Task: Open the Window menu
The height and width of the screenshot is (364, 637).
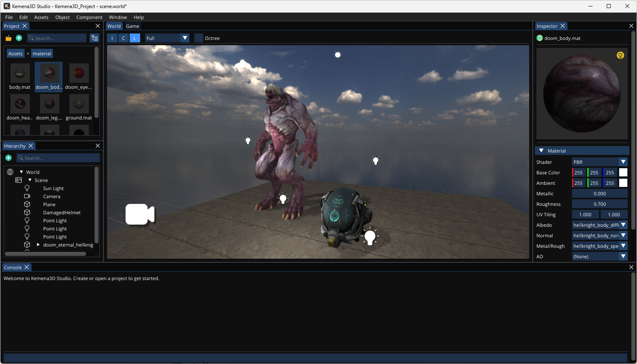Action: (118, 17)
